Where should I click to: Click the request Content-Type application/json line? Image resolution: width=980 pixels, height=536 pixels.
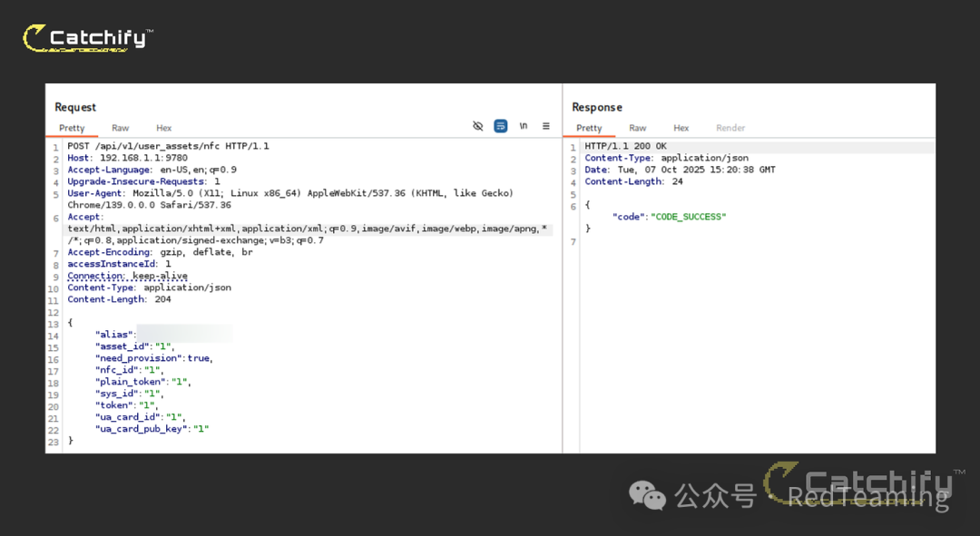[150, 288]
